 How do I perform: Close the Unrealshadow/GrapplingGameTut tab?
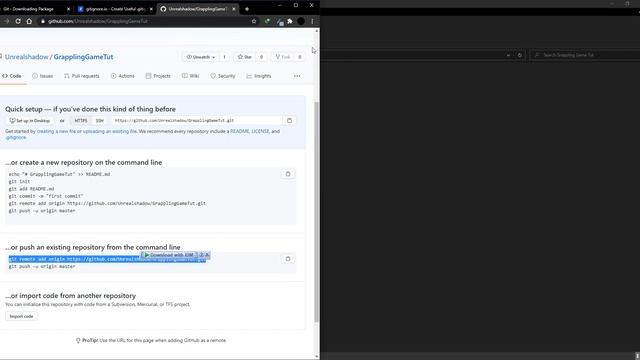(x=234, y=9)
